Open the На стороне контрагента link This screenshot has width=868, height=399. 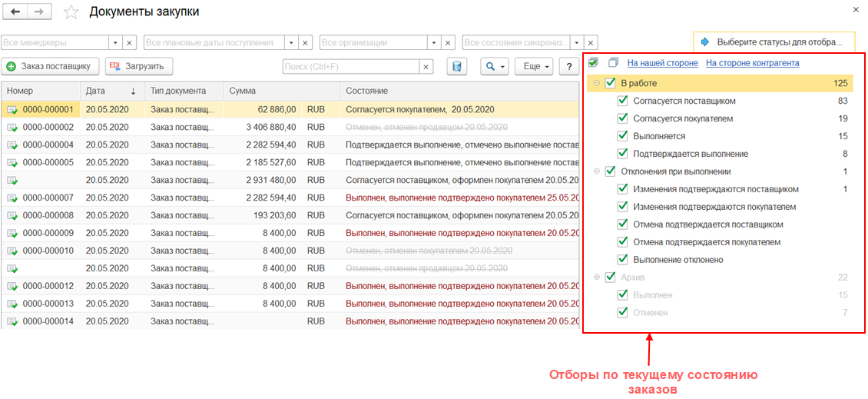(x=752, y=63)
